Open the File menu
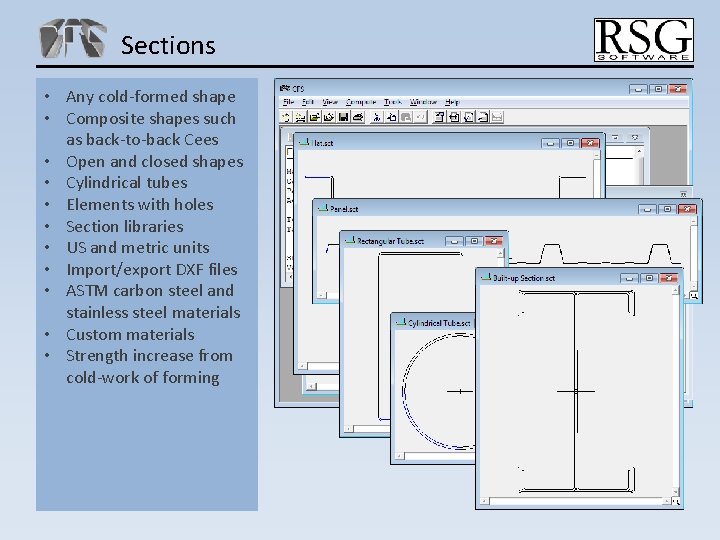Viewport: 720px width, 540px height. [x=288, y=102]
